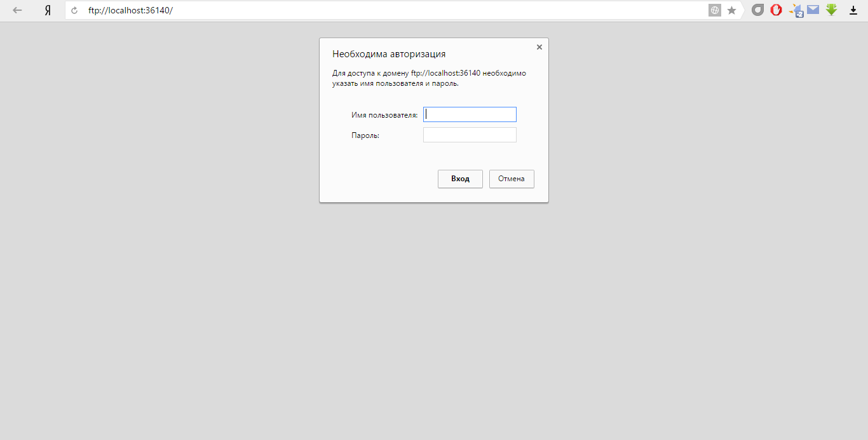Close the authorization dialog with the X

pos(539,47)
